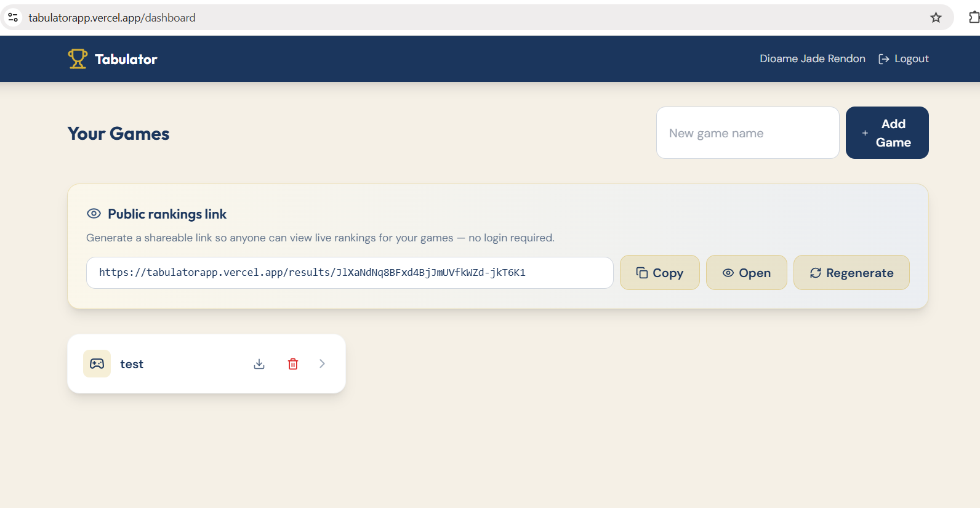Image resolution: width=980 pixels, height=508 pixels.
Task: Download the test game export icon
Action: point(259,364)
